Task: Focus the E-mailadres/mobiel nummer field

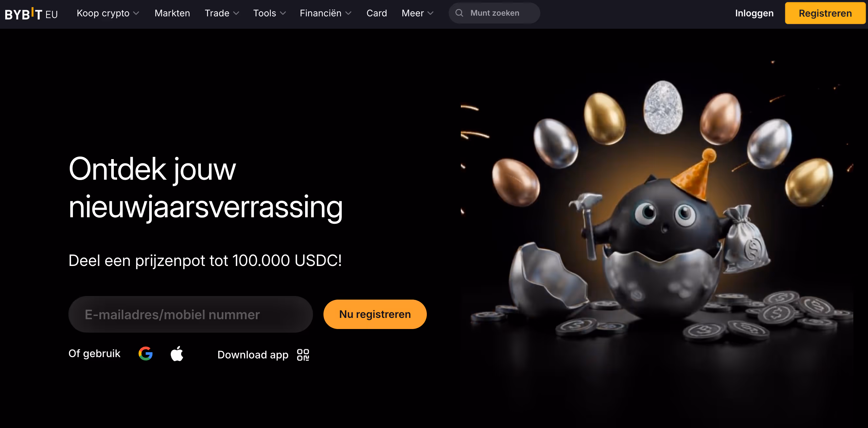Action: click(190, 315)
